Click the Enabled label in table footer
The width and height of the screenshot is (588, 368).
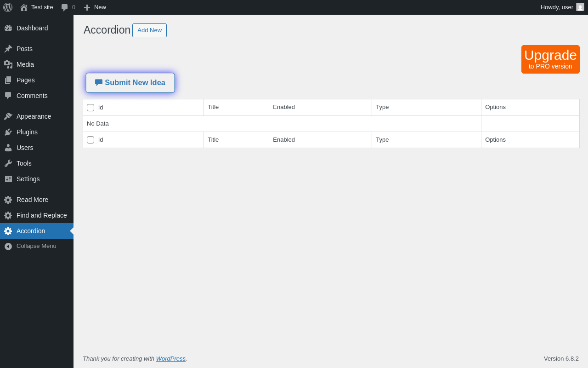click(x=284, y=140)
